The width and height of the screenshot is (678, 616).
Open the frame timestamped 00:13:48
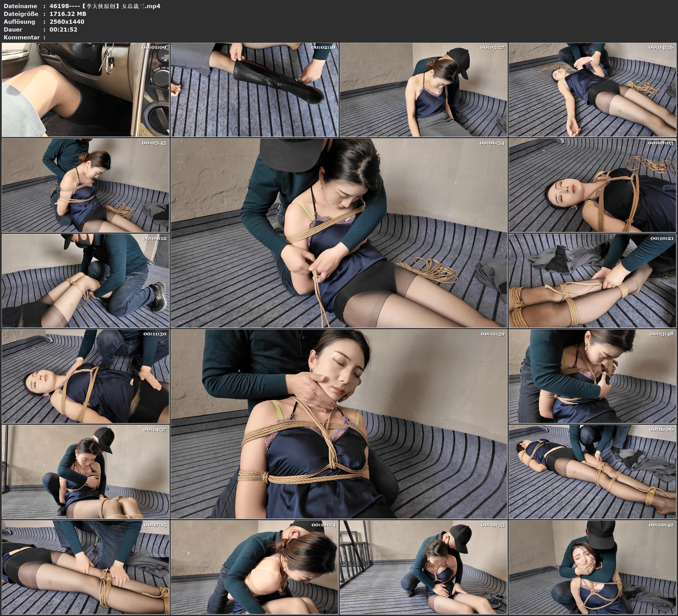click(593, 376)
